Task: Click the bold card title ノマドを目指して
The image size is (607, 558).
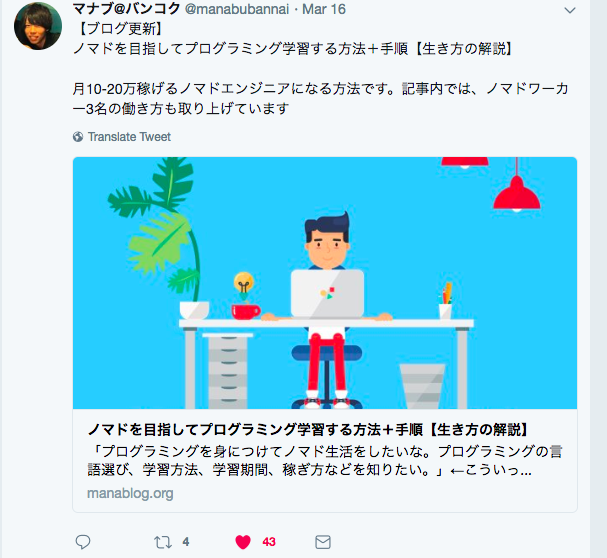Action: (x=309, y=429)
